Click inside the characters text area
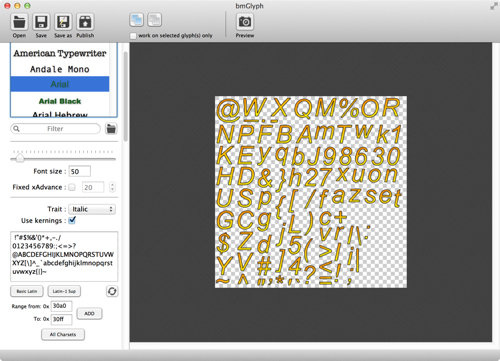500x361 pixels. click(x=64, y=256)
